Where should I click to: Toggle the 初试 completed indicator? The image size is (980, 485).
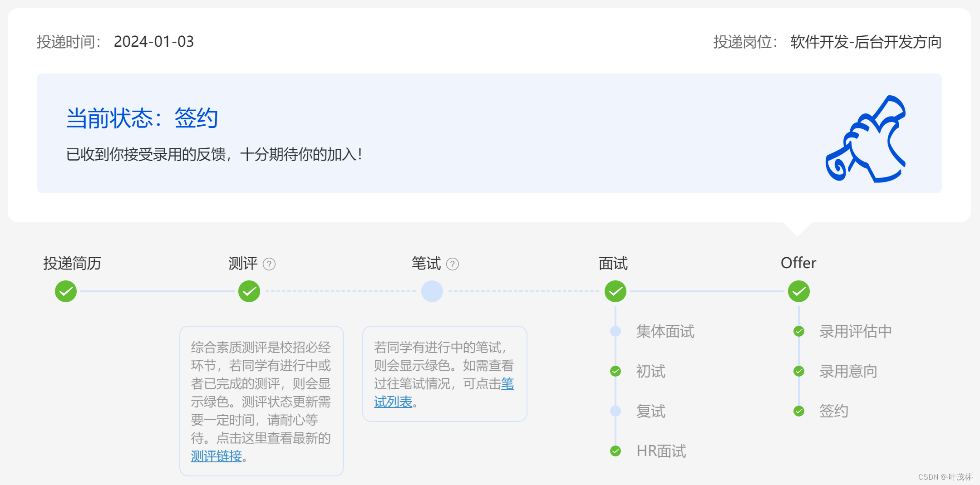pyautogui.click(x=615, y=371)
